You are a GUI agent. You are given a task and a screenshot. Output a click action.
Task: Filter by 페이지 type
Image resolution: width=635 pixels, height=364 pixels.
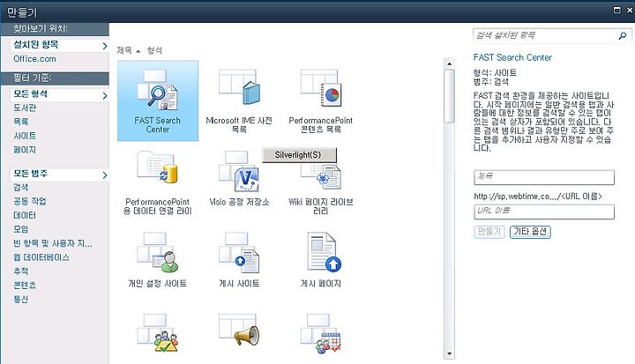25,150
